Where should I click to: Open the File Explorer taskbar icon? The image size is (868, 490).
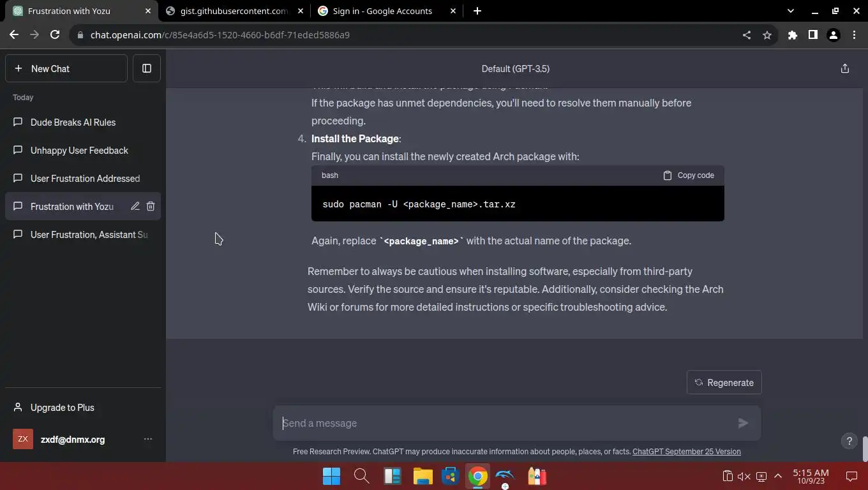click(x=423, y=477)
